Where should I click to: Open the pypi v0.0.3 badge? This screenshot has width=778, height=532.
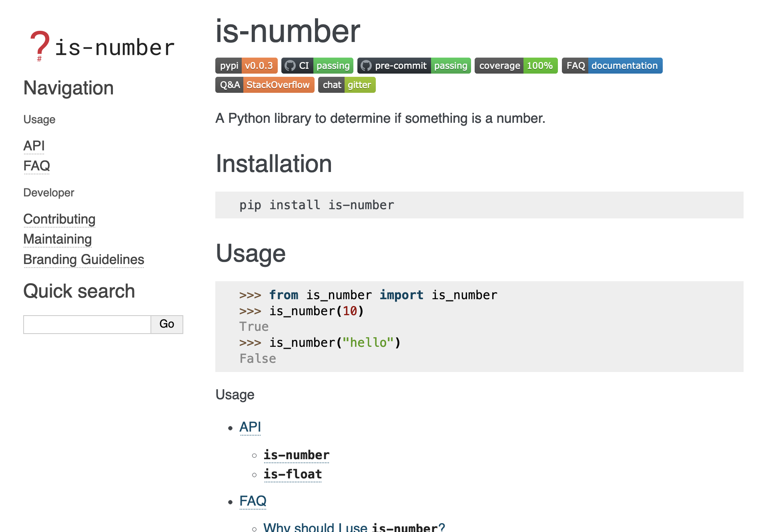[x=246, y=66]
